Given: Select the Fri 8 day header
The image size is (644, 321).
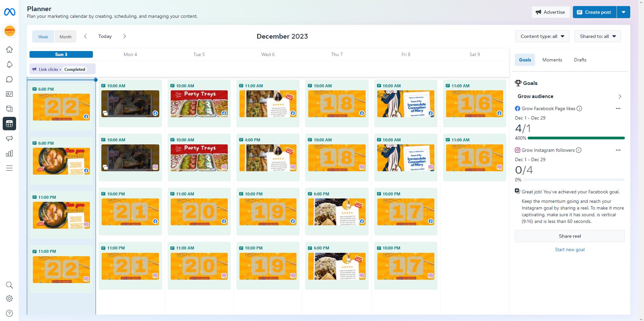Looking at the screenshot, I should (406, 54).
